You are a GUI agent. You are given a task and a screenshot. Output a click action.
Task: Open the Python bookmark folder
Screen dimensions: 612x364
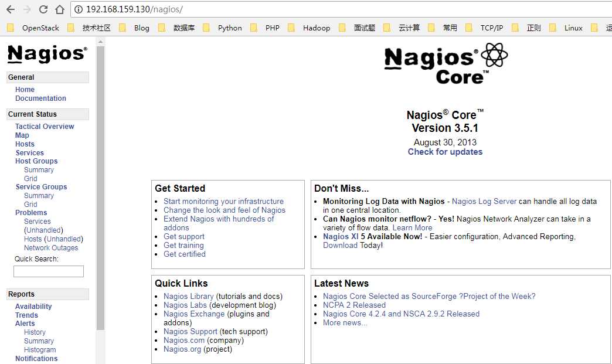[223, 28]
